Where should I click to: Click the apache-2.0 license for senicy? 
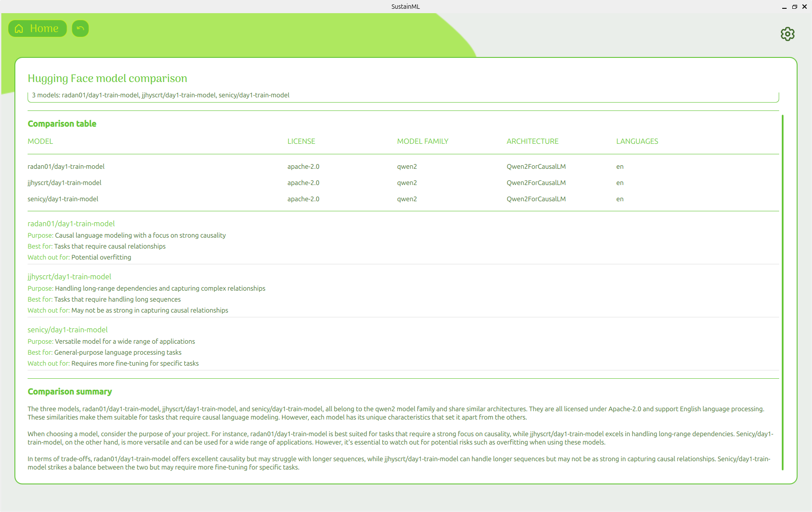click(x=304, y=199)
